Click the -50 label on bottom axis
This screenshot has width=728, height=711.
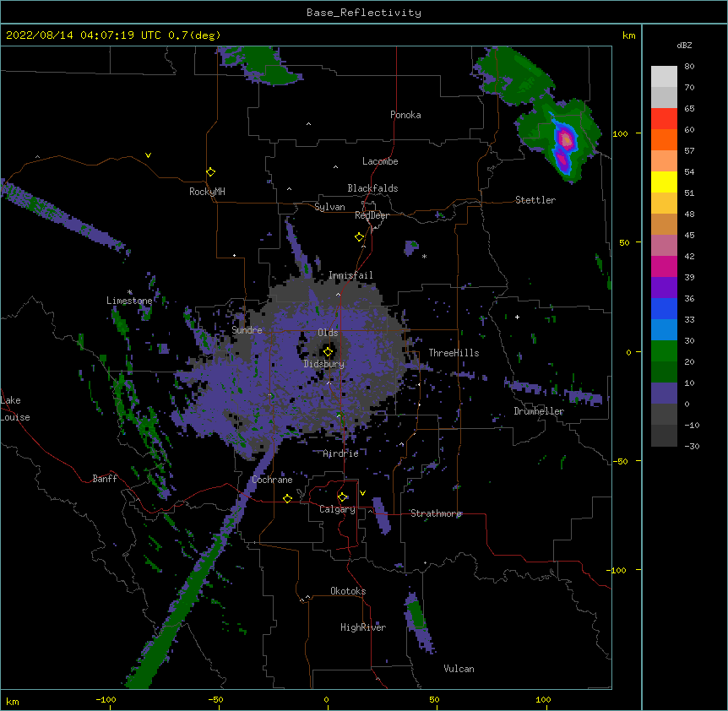[215, 699]
